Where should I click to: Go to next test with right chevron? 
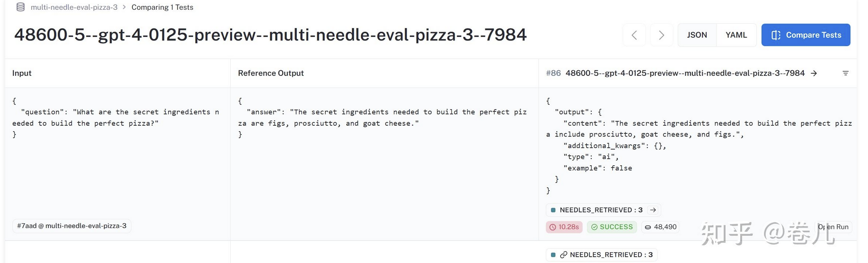[x=662, y=35]
